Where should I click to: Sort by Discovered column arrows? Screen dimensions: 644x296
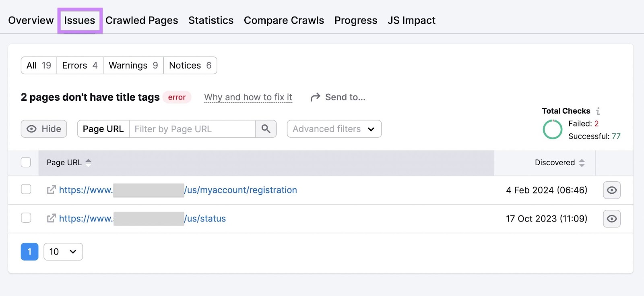click(x=582, y=163)
